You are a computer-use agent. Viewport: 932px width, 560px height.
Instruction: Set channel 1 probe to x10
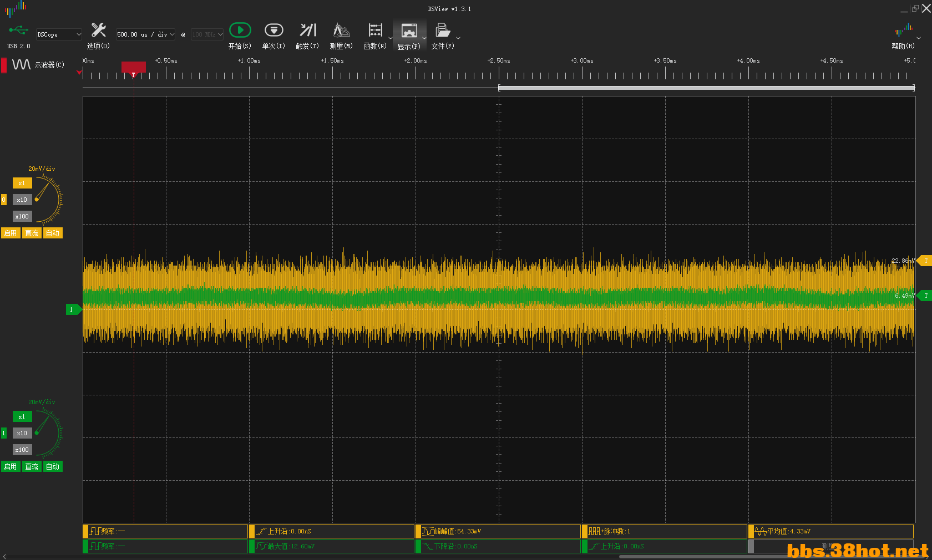click(22, 433)
